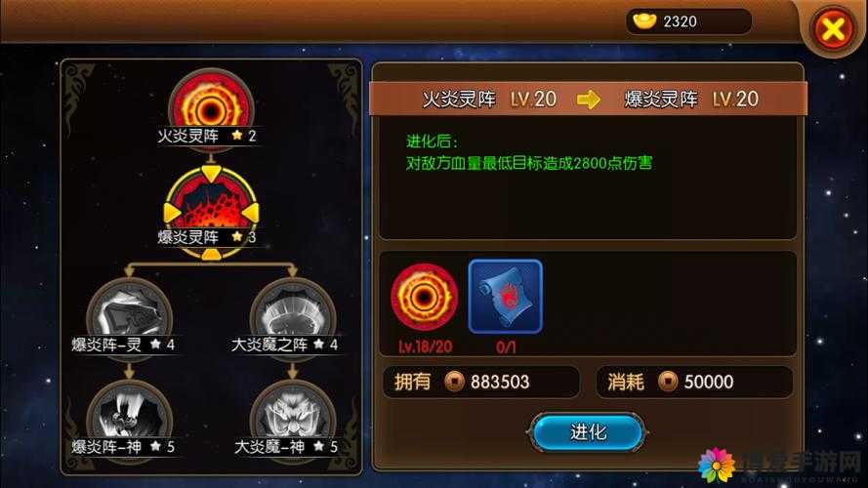The image size is (868, 488).
Task: Click the 爆炎灵阵 LV.20 header label
Action: 691,99
